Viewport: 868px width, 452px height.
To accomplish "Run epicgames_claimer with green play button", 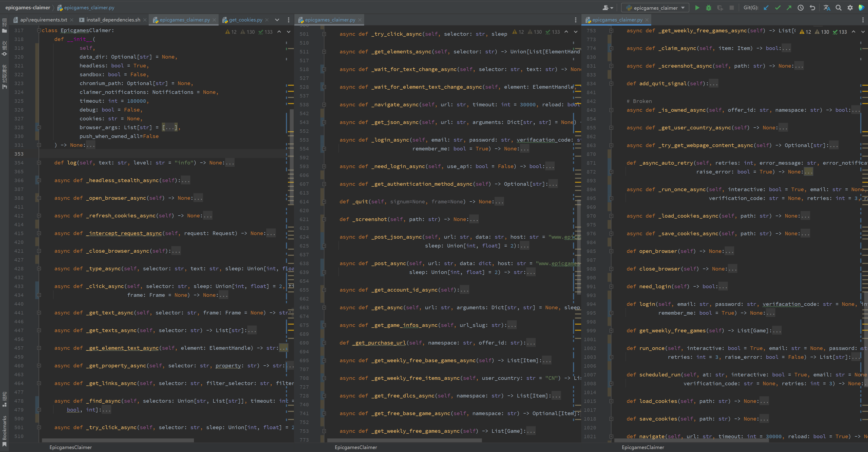I will point(697,8).
